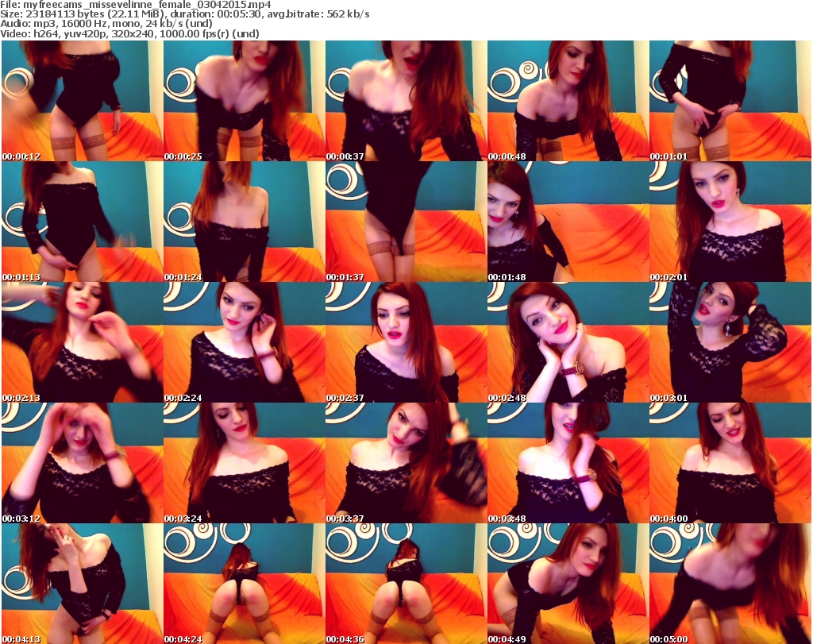Select the thumbnail stamped 00:00:25

pyautogui.click(x=245, y=101)
